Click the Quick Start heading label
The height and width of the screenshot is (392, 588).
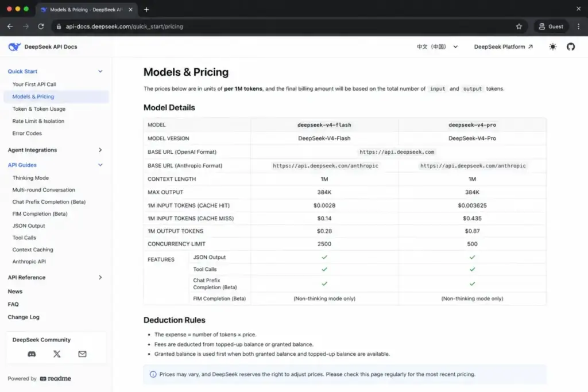point(22,71)
